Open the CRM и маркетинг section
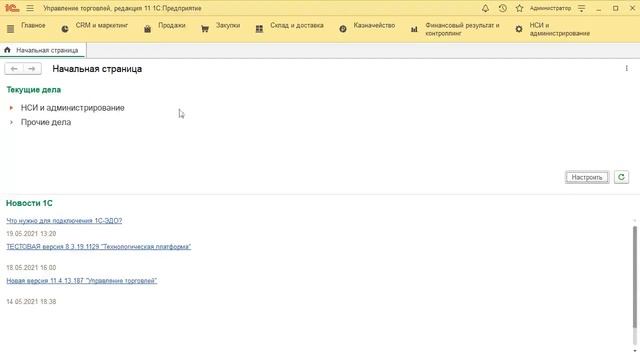This screenshot has height=360, width=640. (x=102, y=25)
